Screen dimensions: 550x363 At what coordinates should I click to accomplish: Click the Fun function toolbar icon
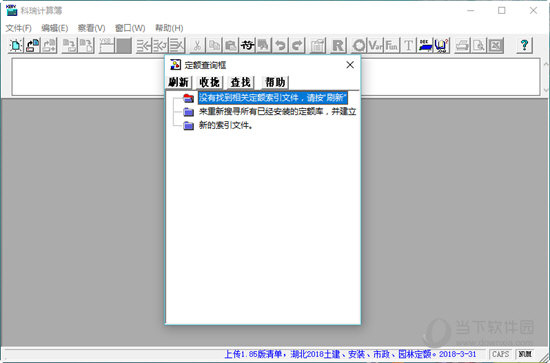(x=392, y=46)
